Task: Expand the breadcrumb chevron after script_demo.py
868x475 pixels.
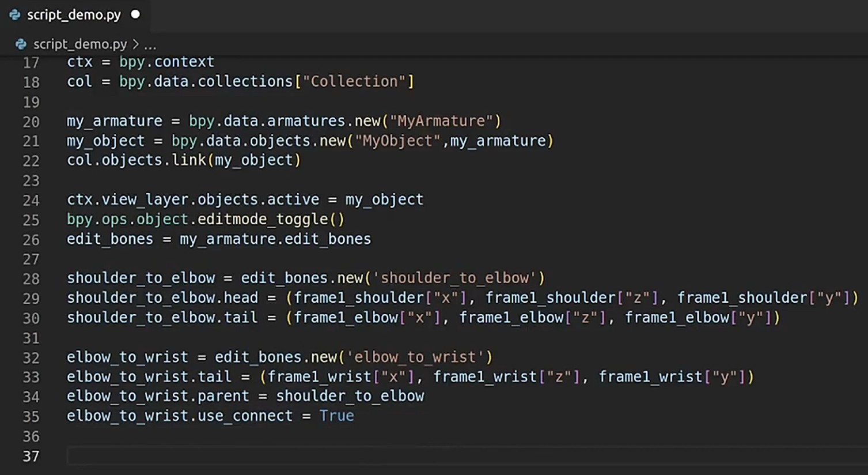Action: (136, 44)
